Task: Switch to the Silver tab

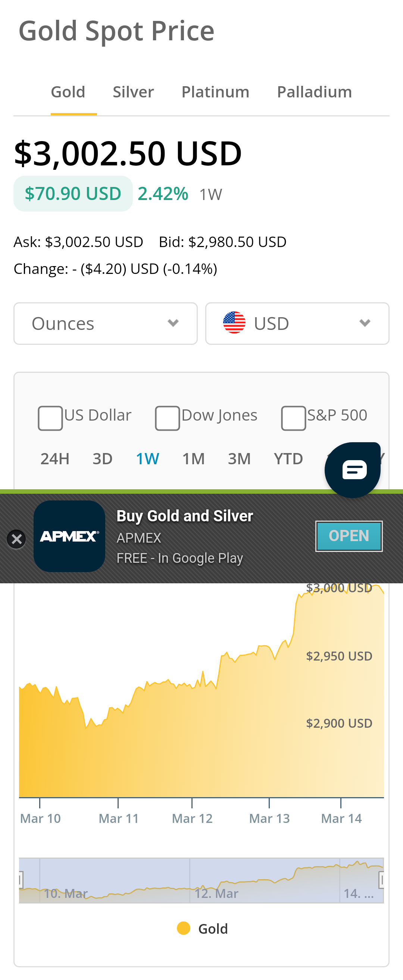Action: [133, 92]
